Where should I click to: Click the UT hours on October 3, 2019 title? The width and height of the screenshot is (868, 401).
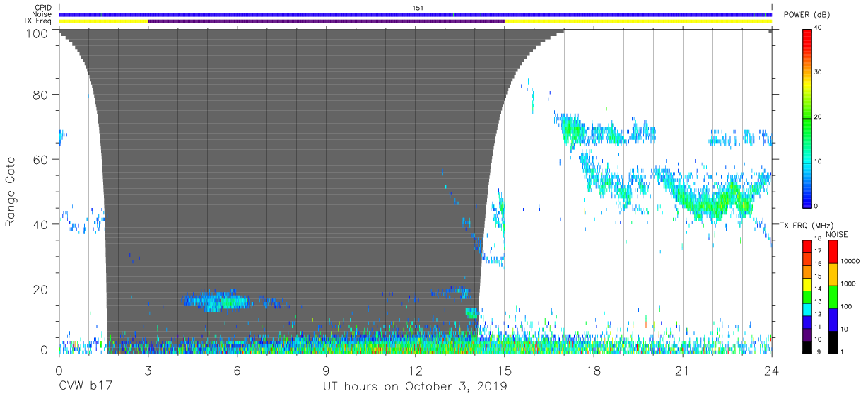415,387
